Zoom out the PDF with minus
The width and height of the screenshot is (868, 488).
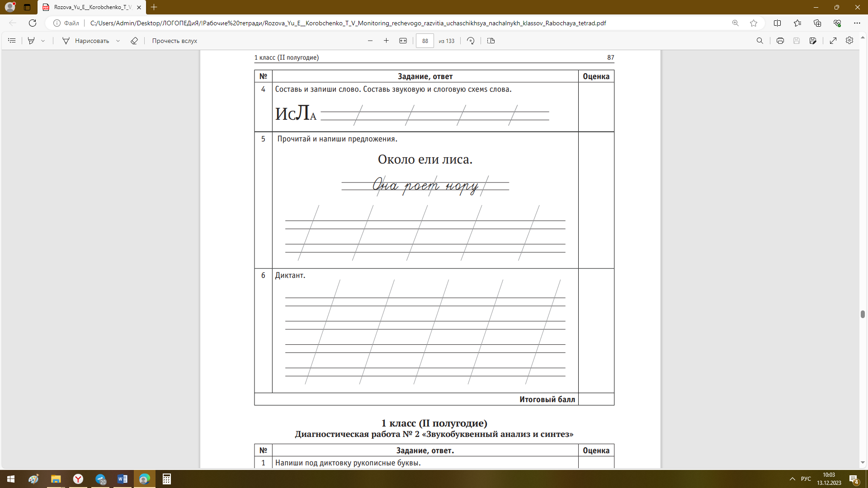point(370,41)
